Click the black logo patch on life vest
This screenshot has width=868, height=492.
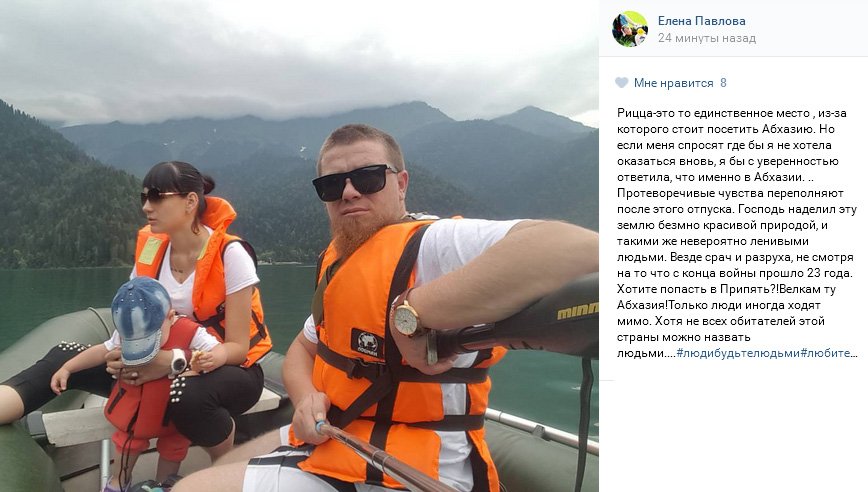(x=367, y=343)
